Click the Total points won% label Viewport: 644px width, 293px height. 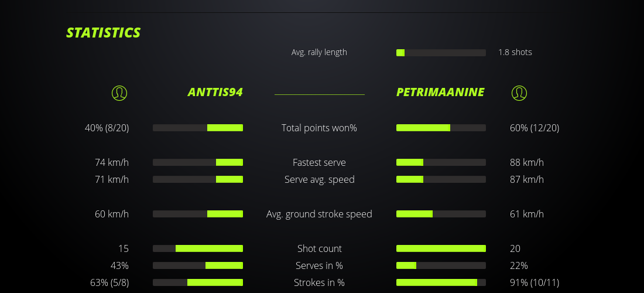[x=319, y=128]
